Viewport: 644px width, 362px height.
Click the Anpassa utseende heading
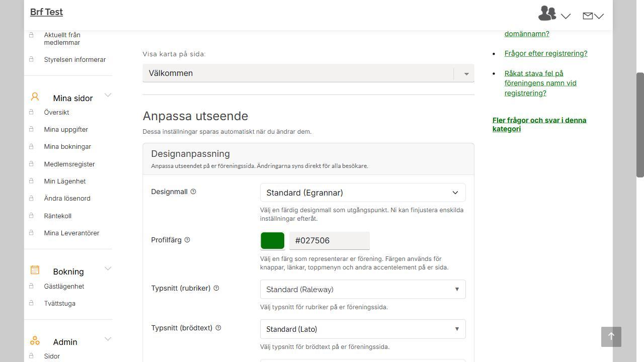pyautogui.click(x=195, y=116)
